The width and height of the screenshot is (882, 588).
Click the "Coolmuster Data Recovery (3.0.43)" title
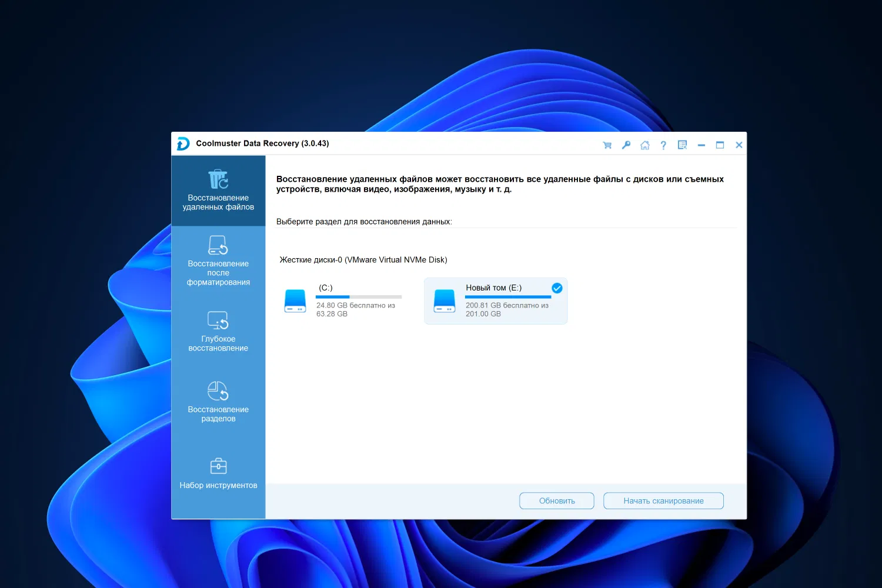tap(262, 143)
